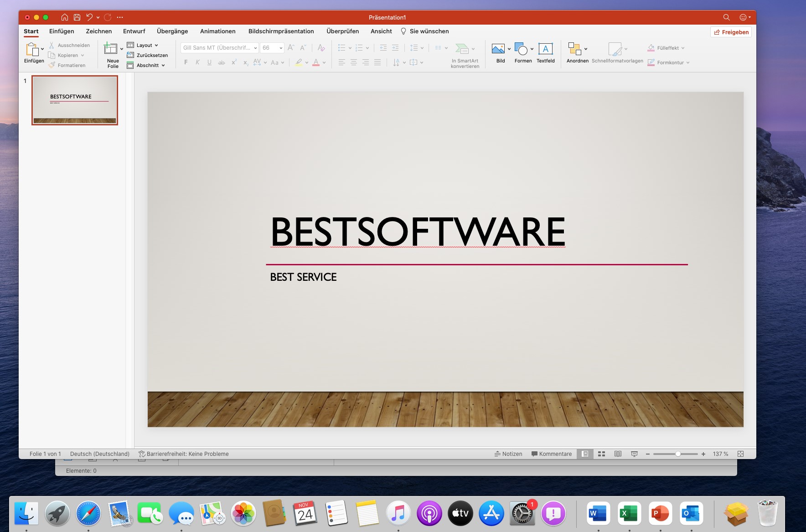Click the Anordnen arrange icon
The image size is (806, 532).
pos(574,49)
